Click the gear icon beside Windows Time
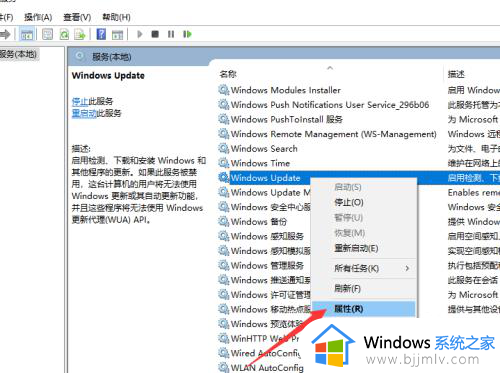 pos(223,163)
